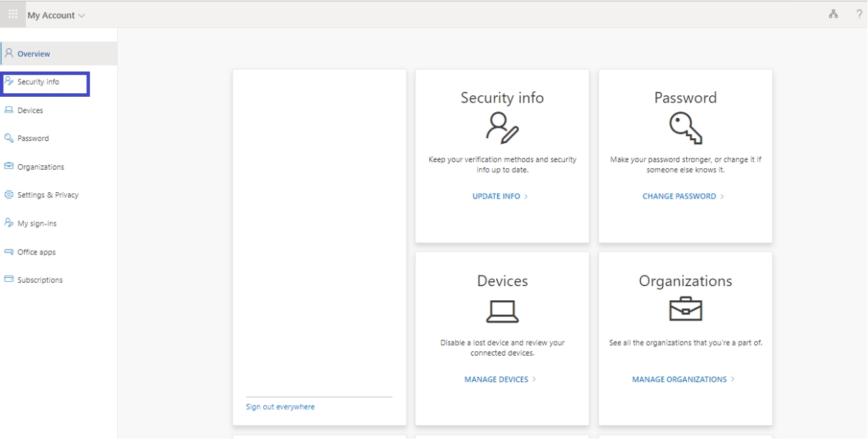
Task: Click UPDATE INFO on the Security info card
Action: tap(501, 196)
